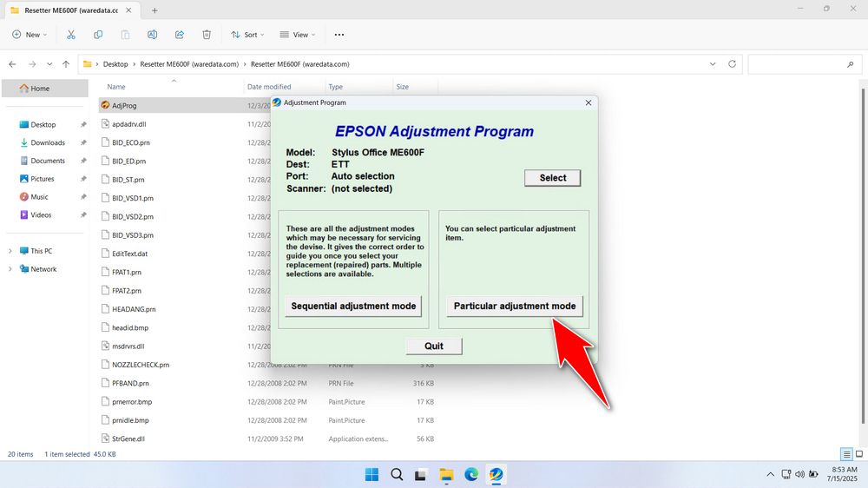The image size is (868, 488).
Task: Open recent locations chevron dropdown
Action: pyautogui.click(x=49, y=64)
